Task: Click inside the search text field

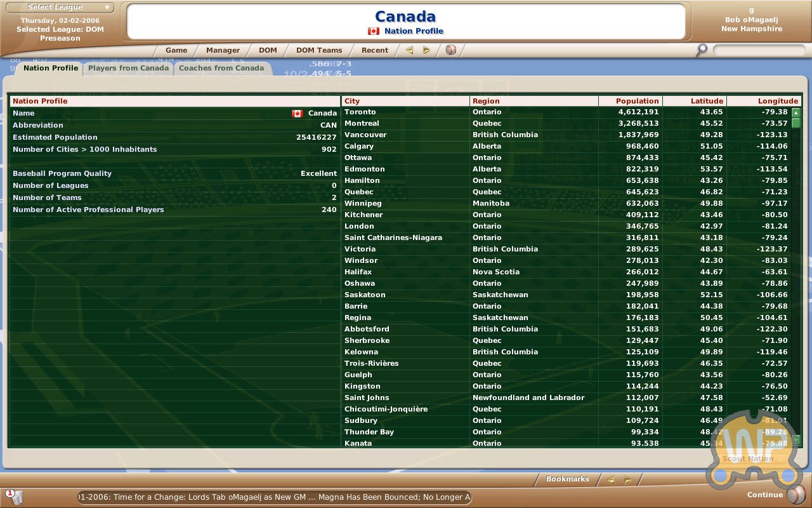Action: click(x=758, y=50)
